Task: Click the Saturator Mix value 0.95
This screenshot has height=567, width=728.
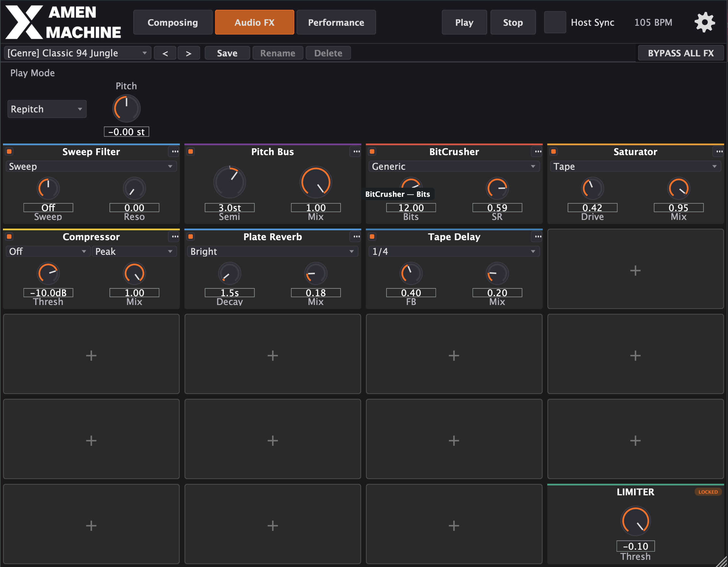Action: tap(678, 208)
